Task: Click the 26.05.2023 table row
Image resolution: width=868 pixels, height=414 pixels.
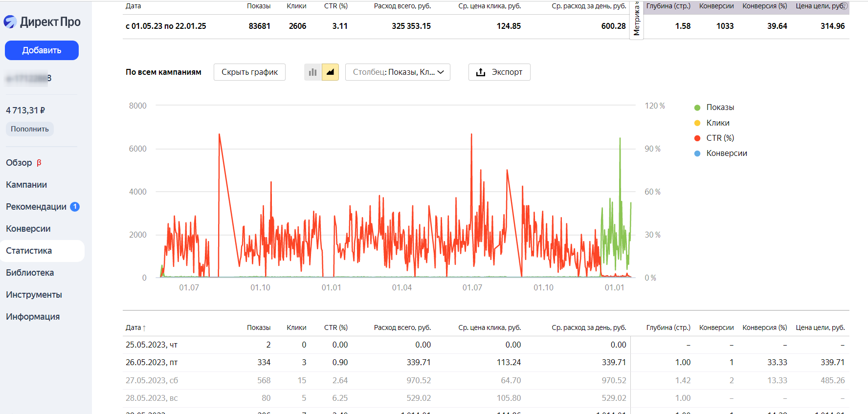Action: click(152, 363)
